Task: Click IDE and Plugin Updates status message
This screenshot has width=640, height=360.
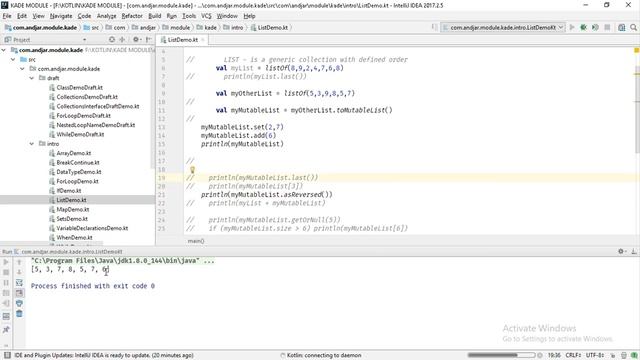Action: [104, 355]
